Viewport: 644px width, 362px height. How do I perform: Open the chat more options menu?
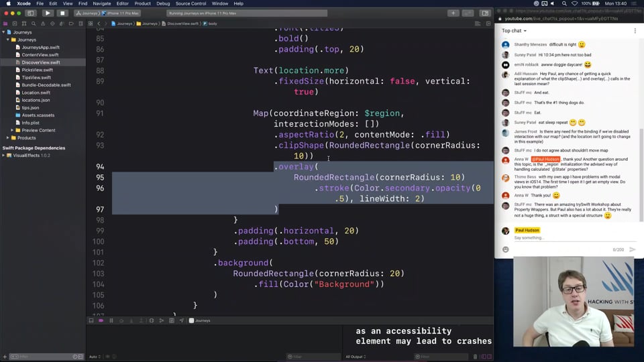635,31
